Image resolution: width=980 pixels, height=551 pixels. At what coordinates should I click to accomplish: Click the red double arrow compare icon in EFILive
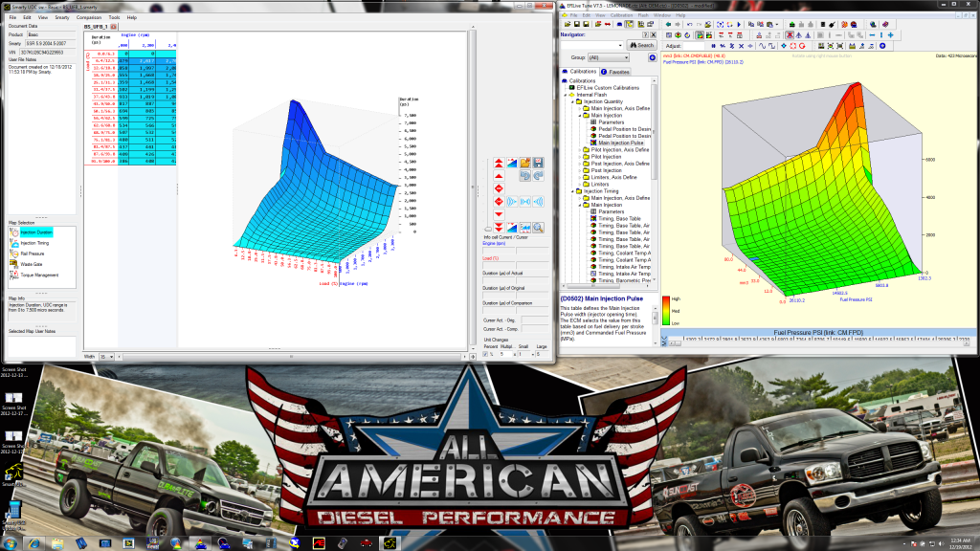[608, 24]
